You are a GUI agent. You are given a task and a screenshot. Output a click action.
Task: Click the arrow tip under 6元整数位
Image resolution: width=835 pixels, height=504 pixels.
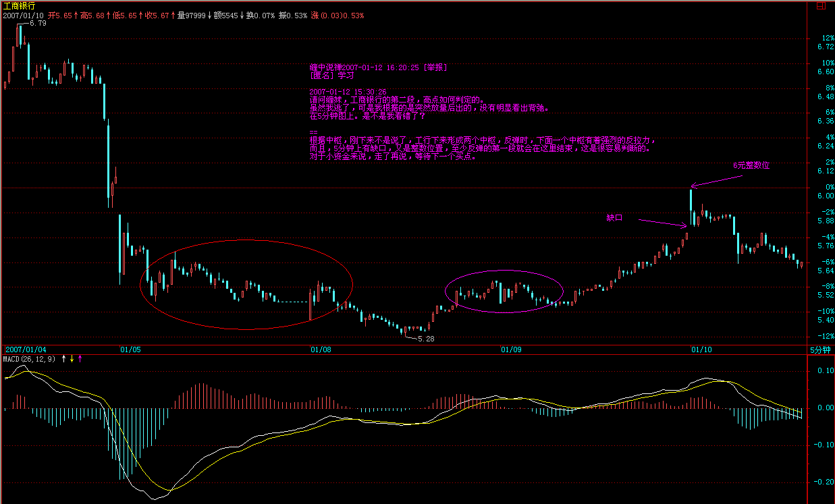(x=693, y=186)
